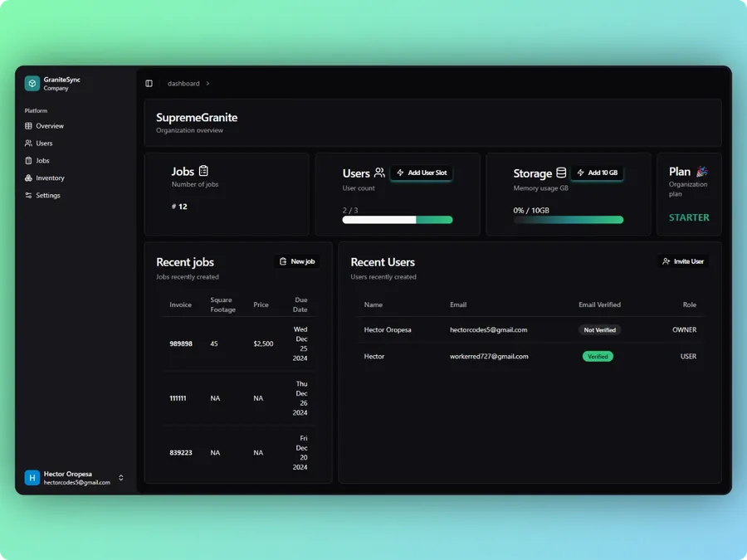Click the database icon beside Storage heading
The width and height of the screenshot is (747, 560).
561,173
